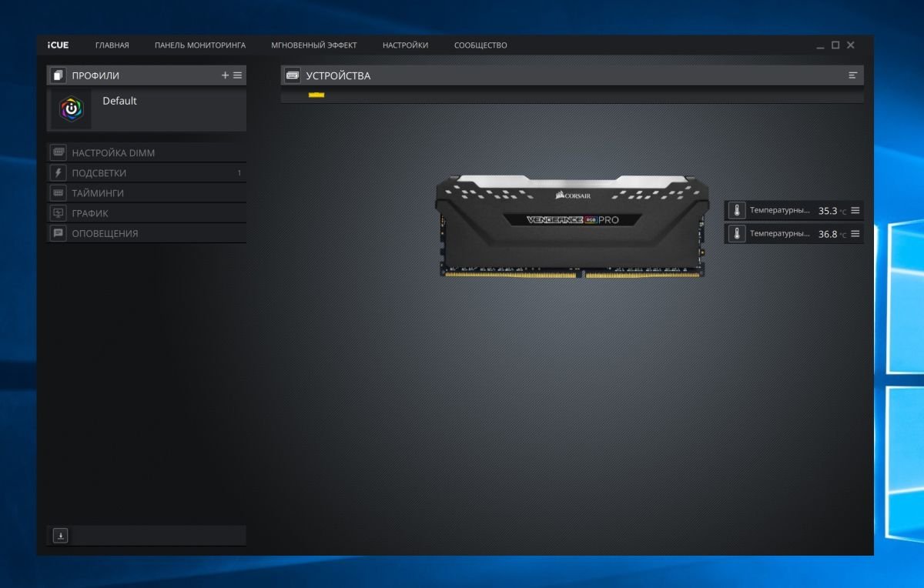This screenshot has width=924, height=588.
Task: Click the УСТРОЙСТВА header label
Action: 338,75
